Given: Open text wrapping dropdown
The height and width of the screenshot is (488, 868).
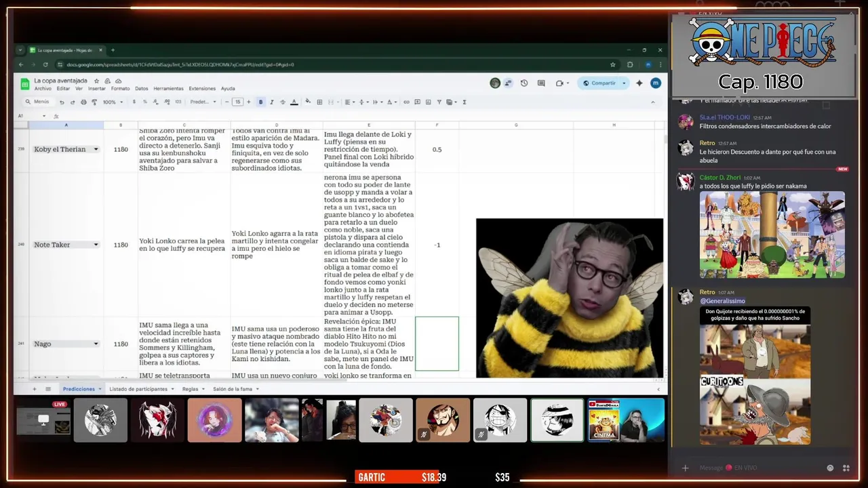Looking at the screenshot, I should point(377,102).
